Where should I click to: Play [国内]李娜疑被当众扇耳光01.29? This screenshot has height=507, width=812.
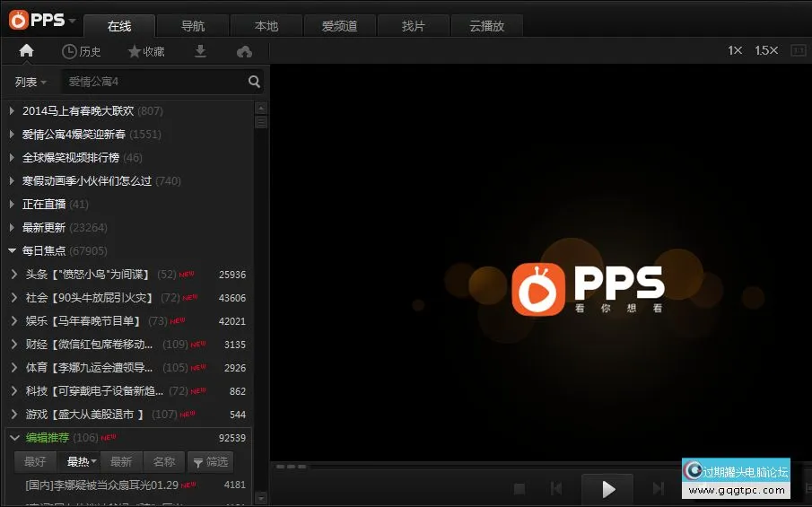tap(101, 485)
